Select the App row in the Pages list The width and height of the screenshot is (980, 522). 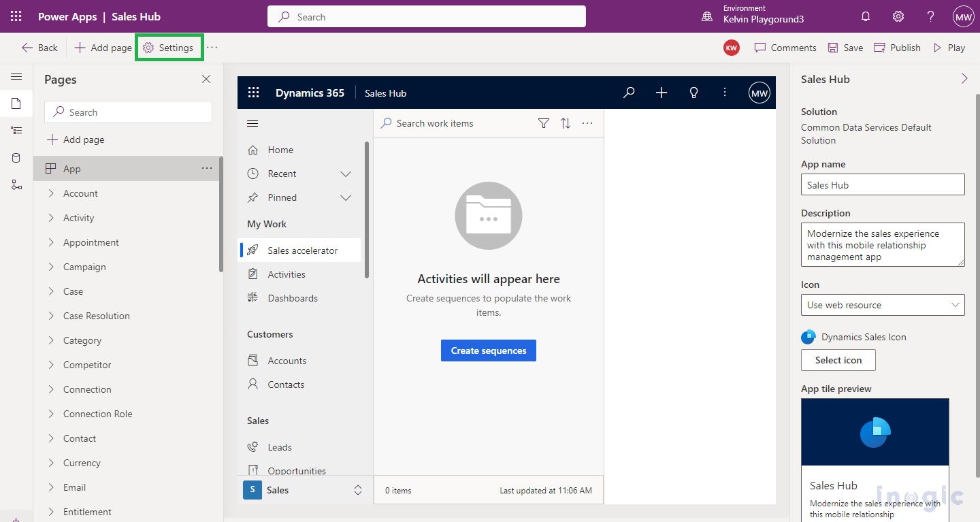tap(126, 169)
